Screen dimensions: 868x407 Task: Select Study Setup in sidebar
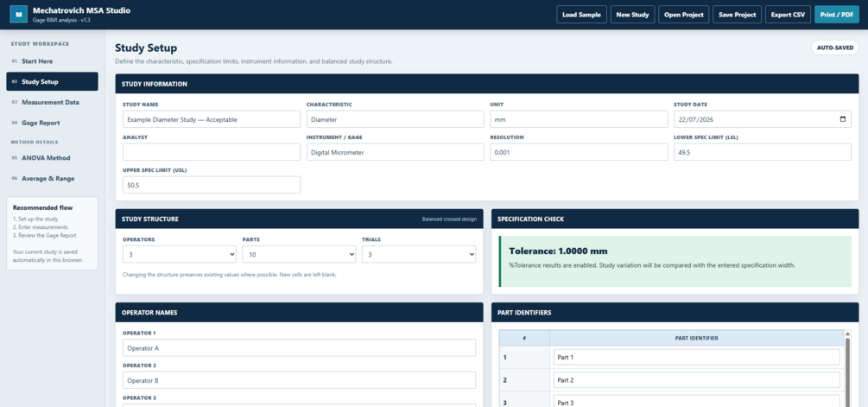tap(52, 81)
